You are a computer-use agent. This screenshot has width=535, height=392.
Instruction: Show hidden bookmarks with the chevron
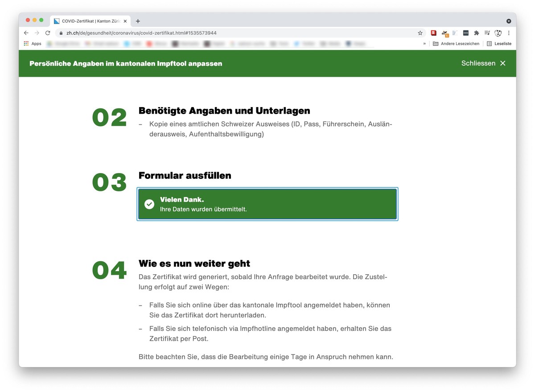coord(424,44)
